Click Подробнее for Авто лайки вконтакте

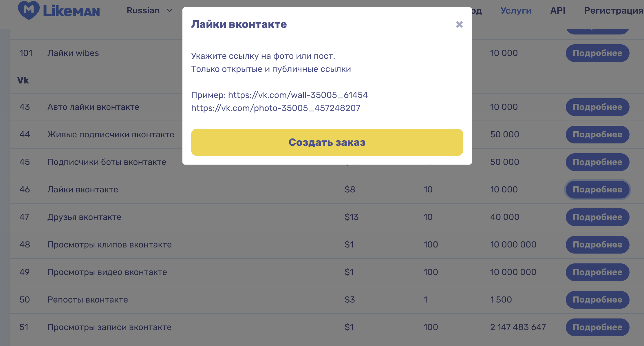coord(597,107)
